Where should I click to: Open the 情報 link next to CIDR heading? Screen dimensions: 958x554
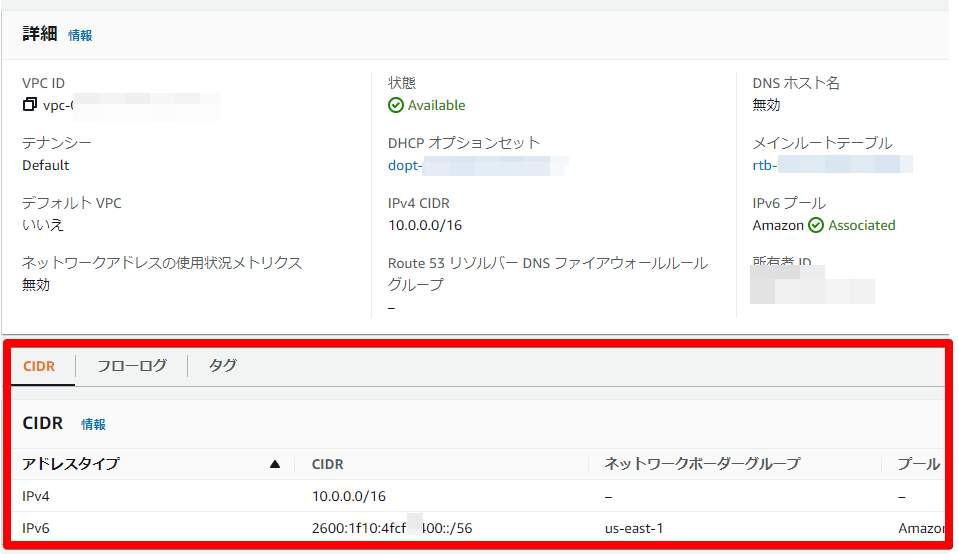(x=93, y=424)
